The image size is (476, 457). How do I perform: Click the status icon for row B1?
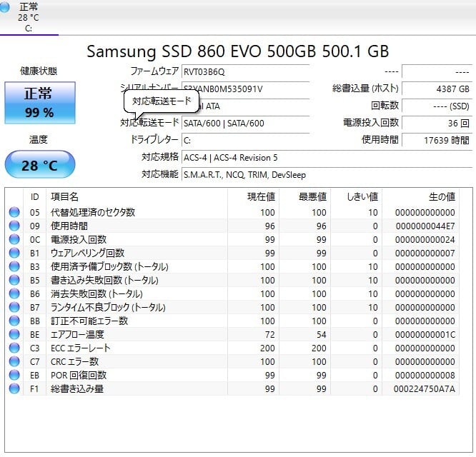14,253
